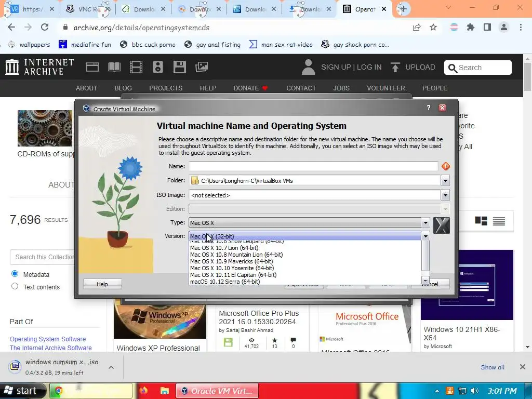This screenshot has width=532, height=399.
Task: Toggle the browser side panel icon
Action: (487, 28)
